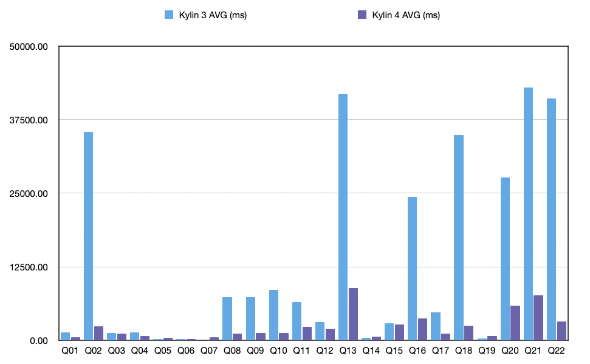This screenshot has width=590, height=364.
Task: Click the Q09 x-axis label
Action: [255, 351]
